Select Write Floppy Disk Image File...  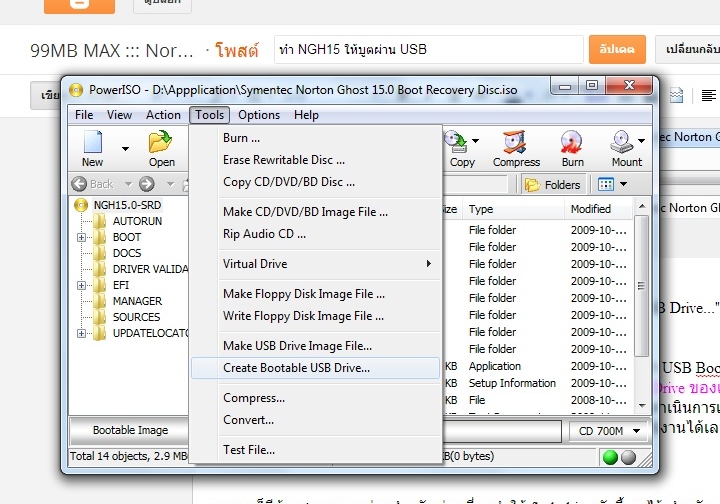click(x=315, y=316)
